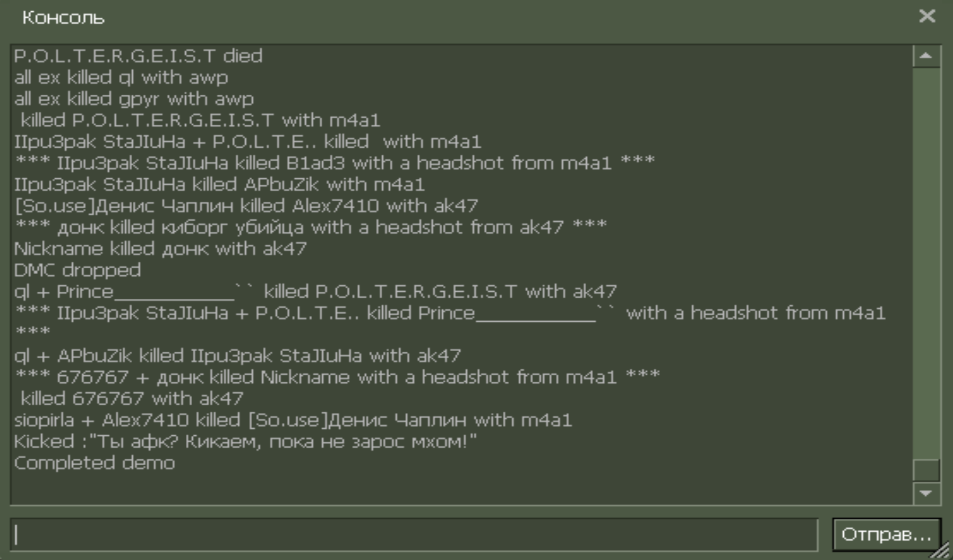
Task: Click the Консоль title bar text
Action: [x=63, y=18]
